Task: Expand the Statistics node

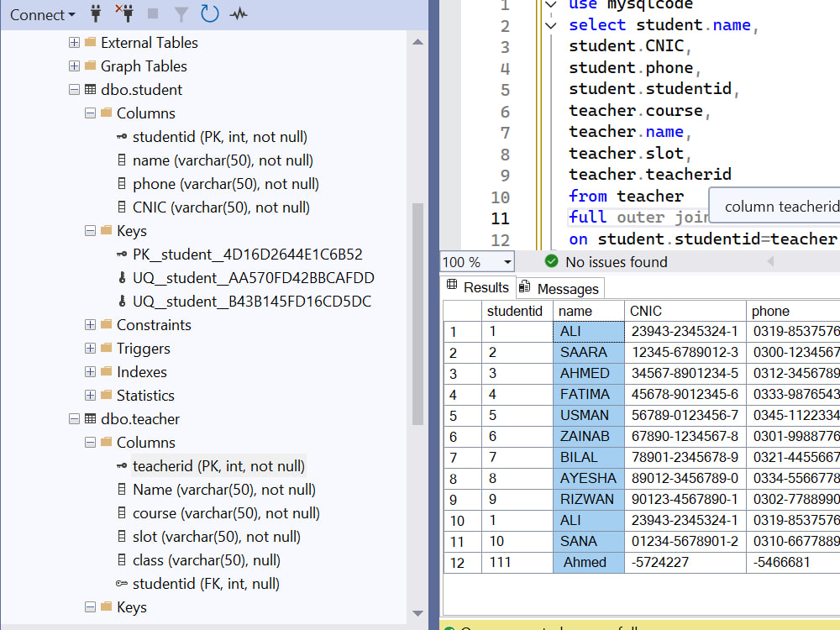Action: click(91, 396)
